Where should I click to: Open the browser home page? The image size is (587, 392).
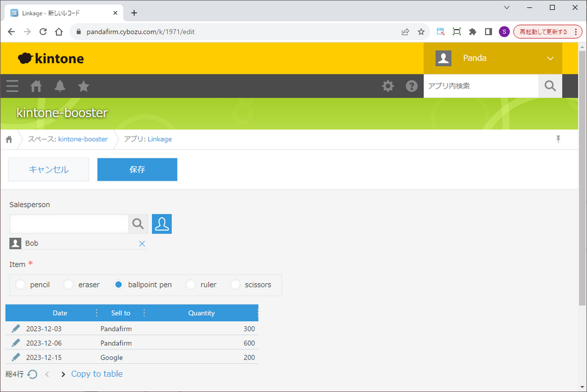pyautogui.click(x=59, y=32)
